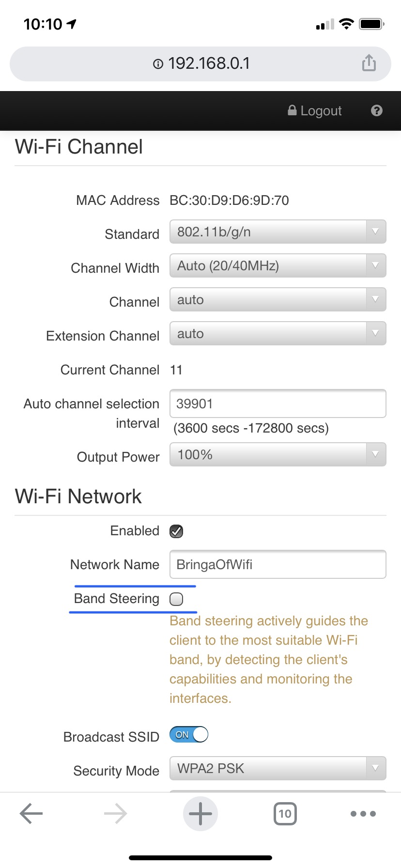Open the Standard 802.11b/g/n dropdown
This screenshot has height=868, width=401.
point(278,232)
